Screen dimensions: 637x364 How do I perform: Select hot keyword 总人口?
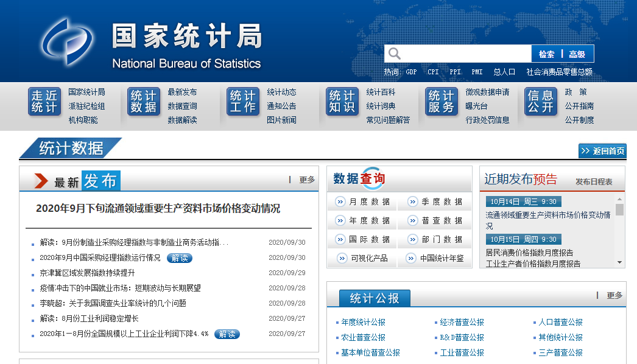click(x=504, y=72)
